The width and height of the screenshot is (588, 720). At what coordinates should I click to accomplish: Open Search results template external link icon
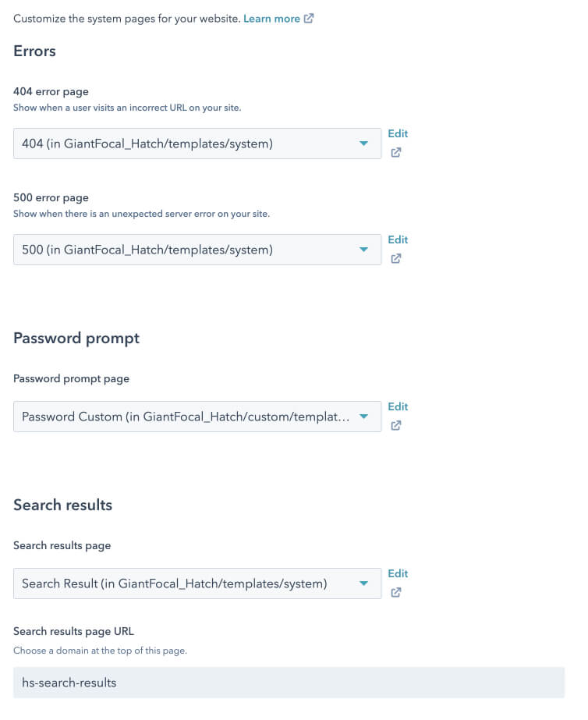pos(395,593)
